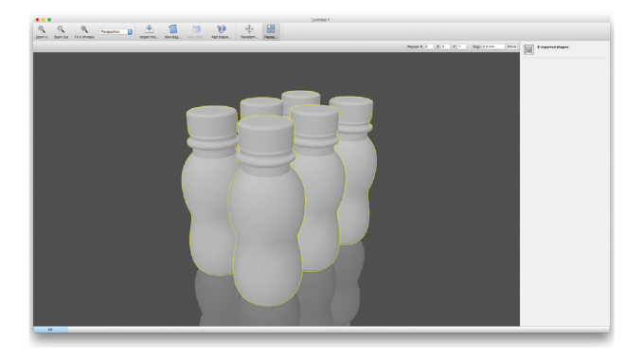
Task: Toggle the Repeat grid tool
Action: (x=271, y=31)
